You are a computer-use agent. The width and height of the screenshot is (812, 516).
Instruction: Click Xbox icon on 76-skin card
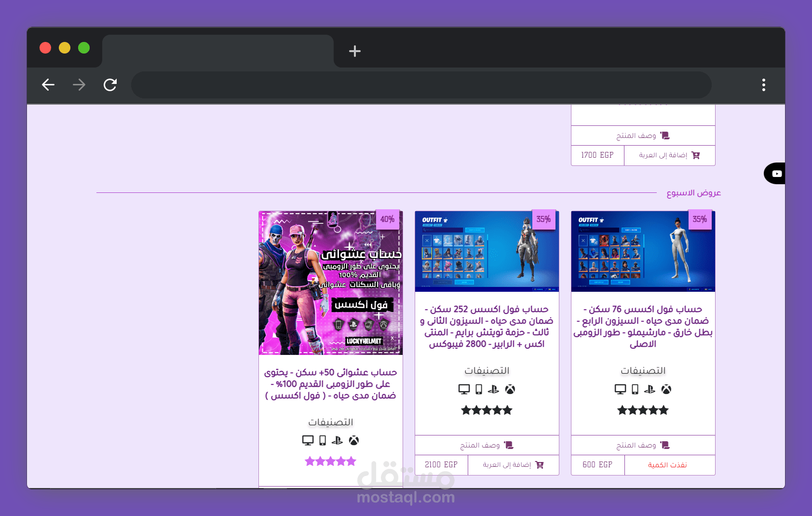click(x=666, y=389)
